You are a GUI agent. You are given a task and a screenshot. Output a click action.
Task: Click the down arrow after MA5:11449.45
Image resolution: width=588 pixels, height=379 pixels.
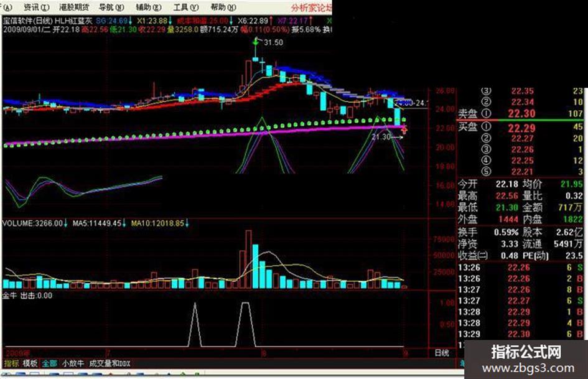pyautogui.click(x=124, y=223)
